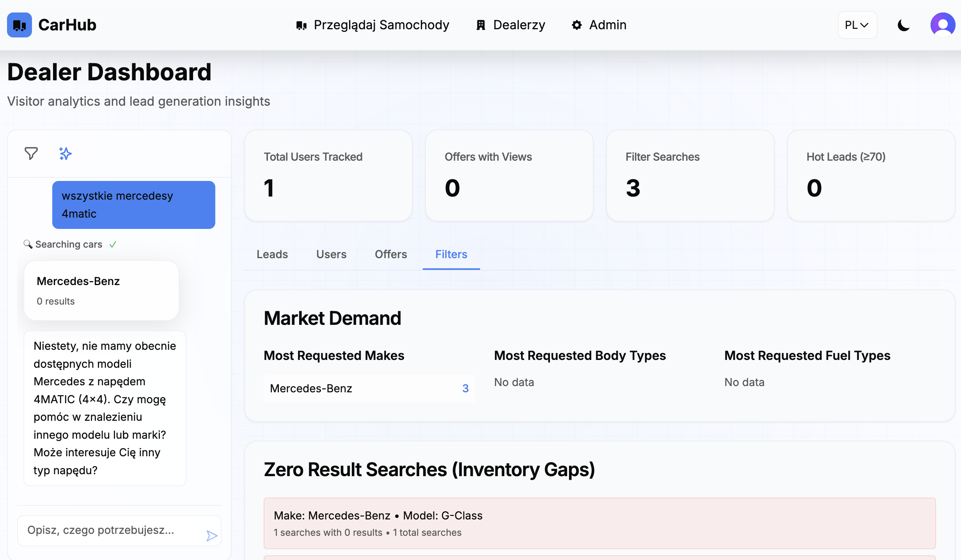Send the chat message via arrow icon
Viewport: 961px width, 560px height.
click(x=211, y=535)
